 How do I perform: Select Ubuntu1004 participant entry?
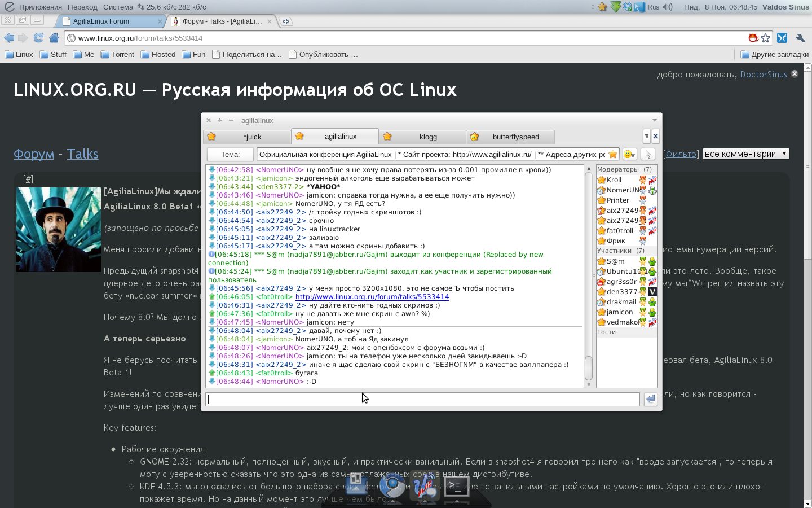coord(626,271)
